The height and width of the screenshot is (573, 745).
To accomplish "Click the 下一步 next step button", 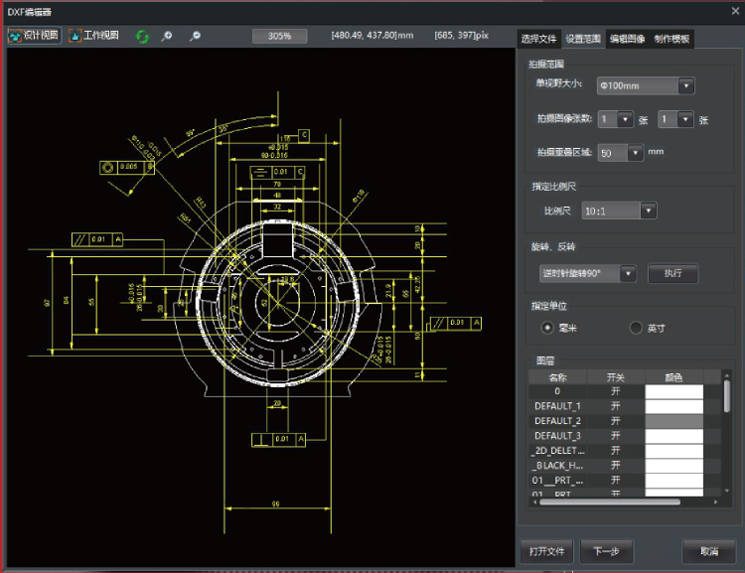I will pos(606,551).
